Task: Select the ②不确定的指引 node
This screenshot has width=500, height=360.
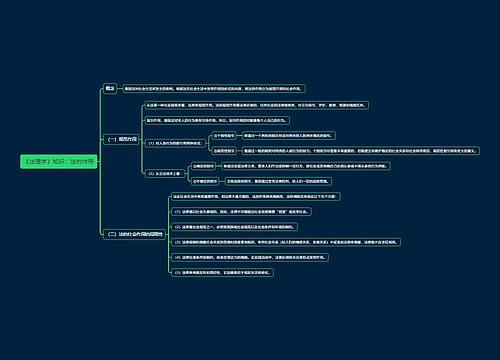Action: point(205,181)
